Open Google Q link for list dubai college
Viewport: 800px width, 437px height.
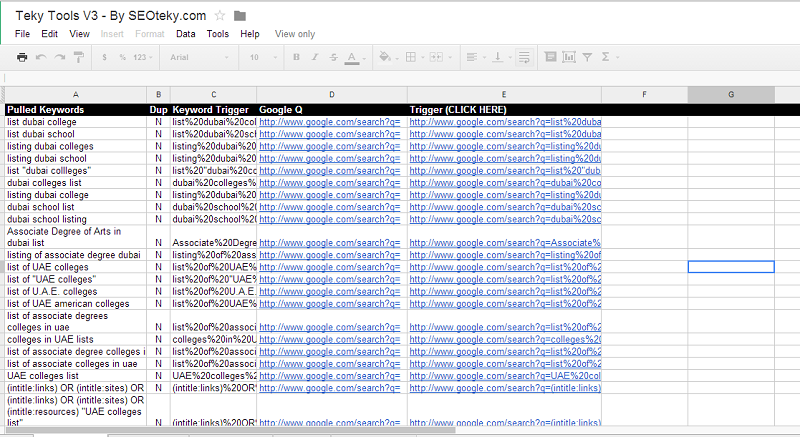(330, 122)
